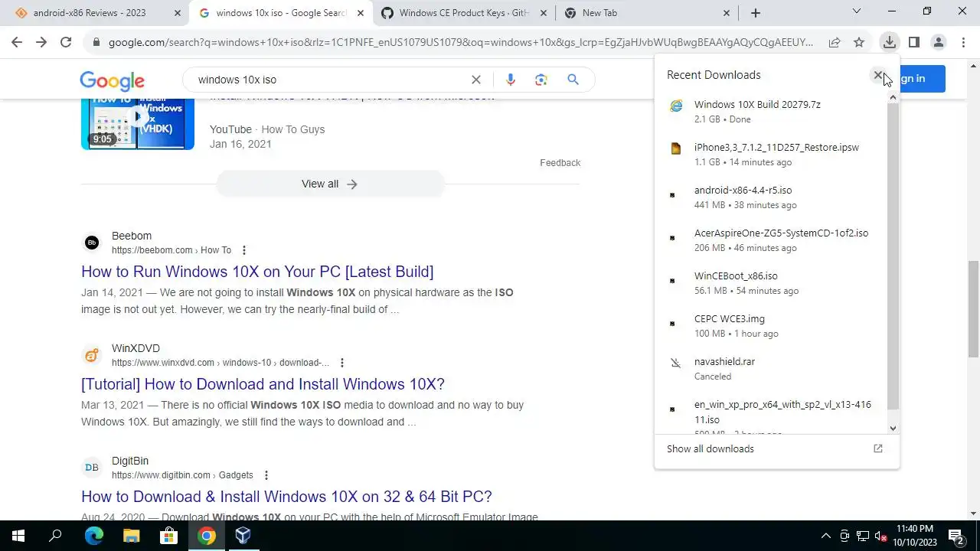The image size is (980, 551).
Task: Click the magnifier search button
Action: pyautogui.click(x=573, y=80)
